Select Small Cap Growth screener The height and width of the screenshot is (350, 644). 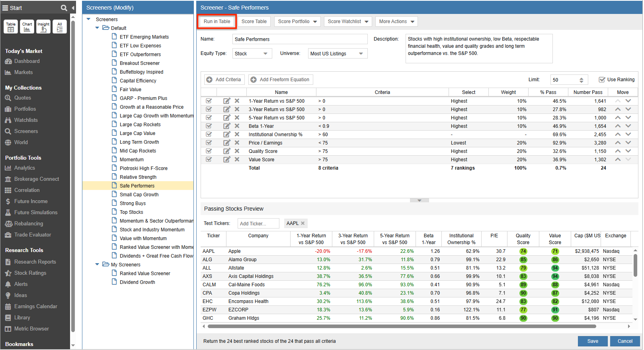139,195
